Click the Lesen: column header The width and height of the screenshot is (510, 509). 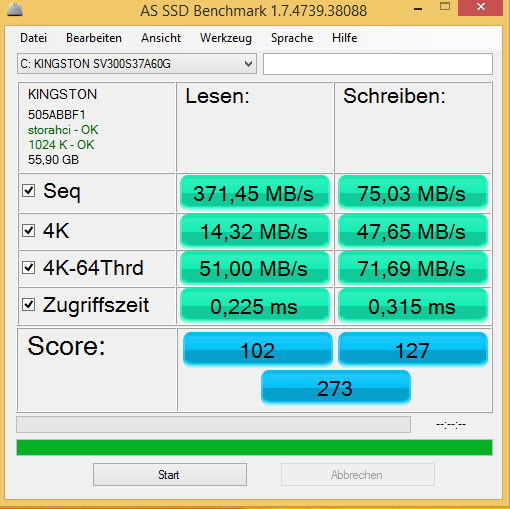click(217, 96)
